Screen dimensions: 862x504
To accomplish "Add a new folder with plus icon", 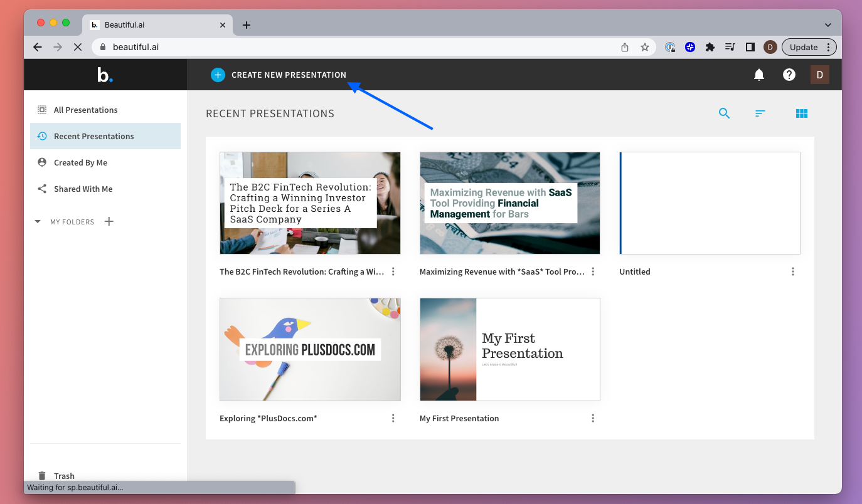I will [109, 221].
